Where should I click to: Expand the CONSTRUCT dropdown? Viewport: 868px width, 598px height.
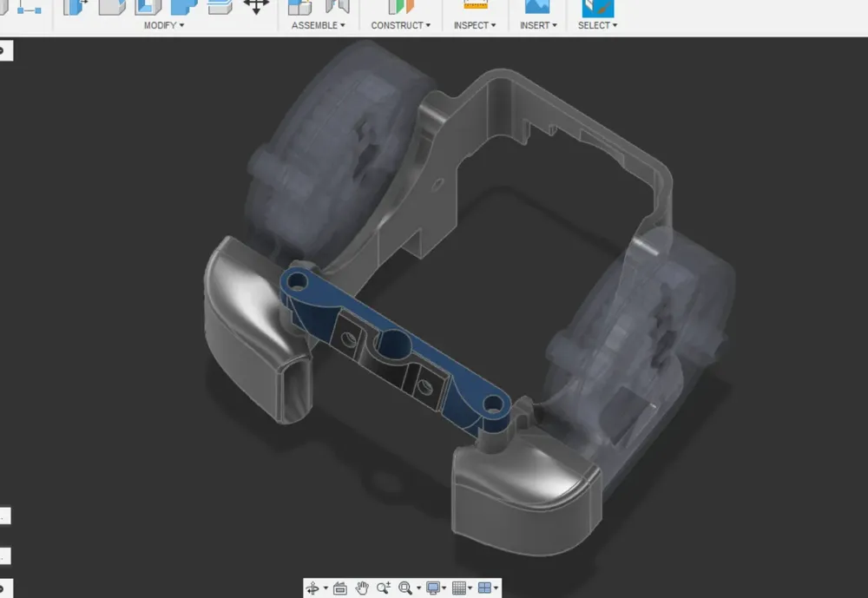click(400, 25)
